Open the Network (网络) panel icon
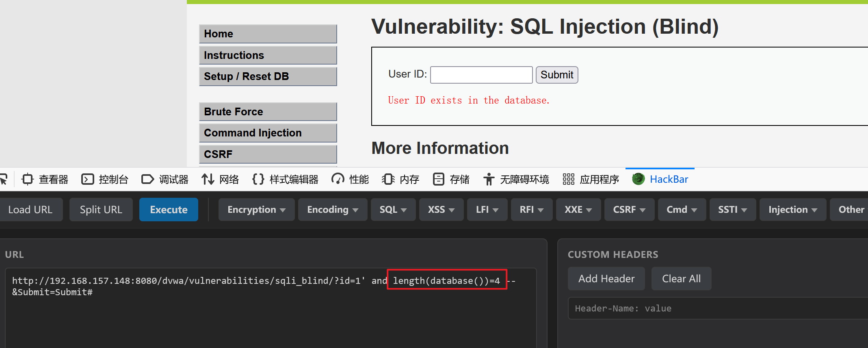The image size is (868, 348). coord(208,179)
